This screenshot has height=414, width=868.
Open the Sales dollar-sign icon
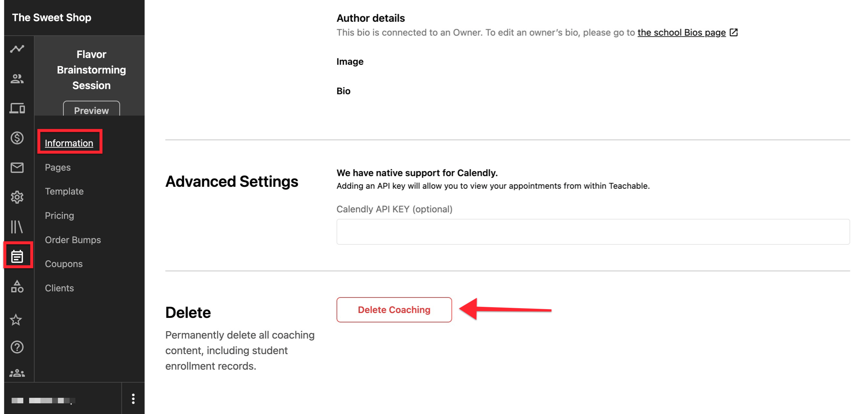[x=17, y=138]
